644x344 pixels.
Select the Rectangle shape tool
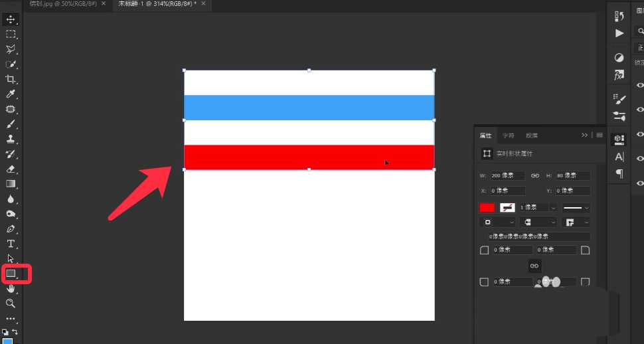(11, 274)
